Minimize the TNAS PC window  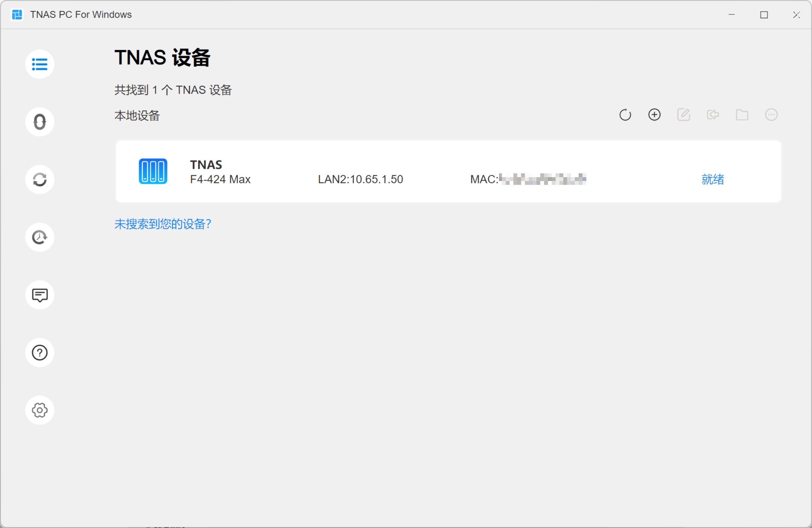click(731, 15)
